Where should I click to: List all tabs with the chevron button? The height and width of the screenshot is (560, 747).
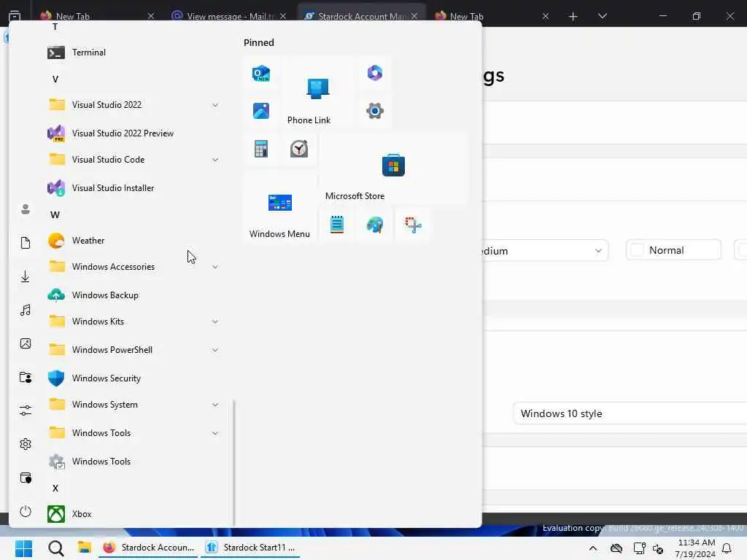pyautogui.click(x=602, y=16)
